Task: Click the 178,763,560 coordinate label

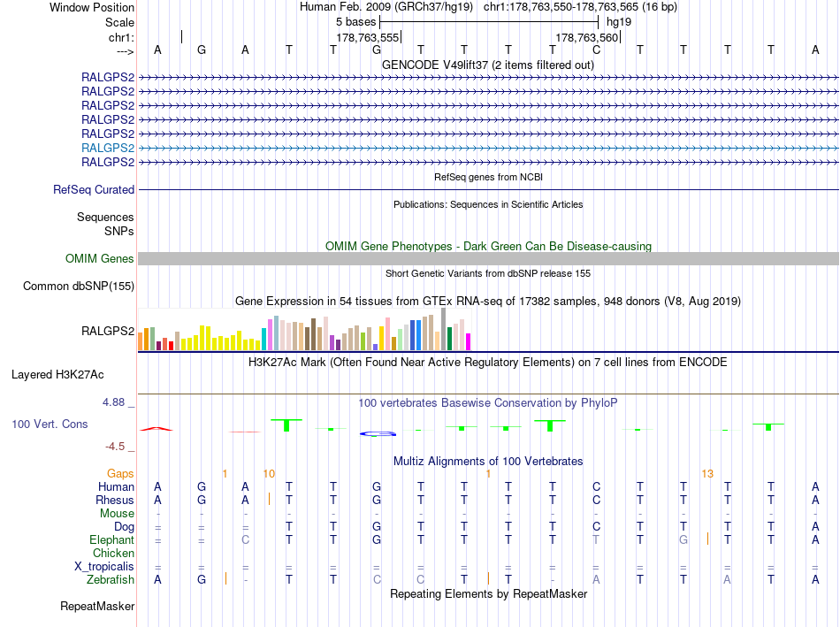Action: click(586, 37)
